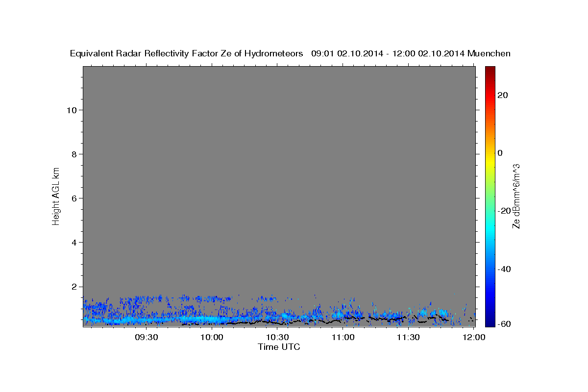Click the '12:00' time tick label

click(x=474, y=337)
